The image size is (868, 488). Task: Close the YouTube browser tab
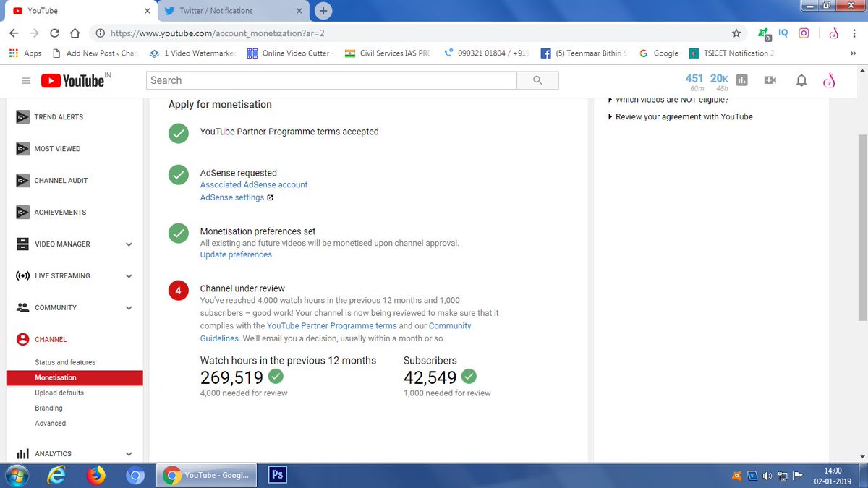coord(147,11)
